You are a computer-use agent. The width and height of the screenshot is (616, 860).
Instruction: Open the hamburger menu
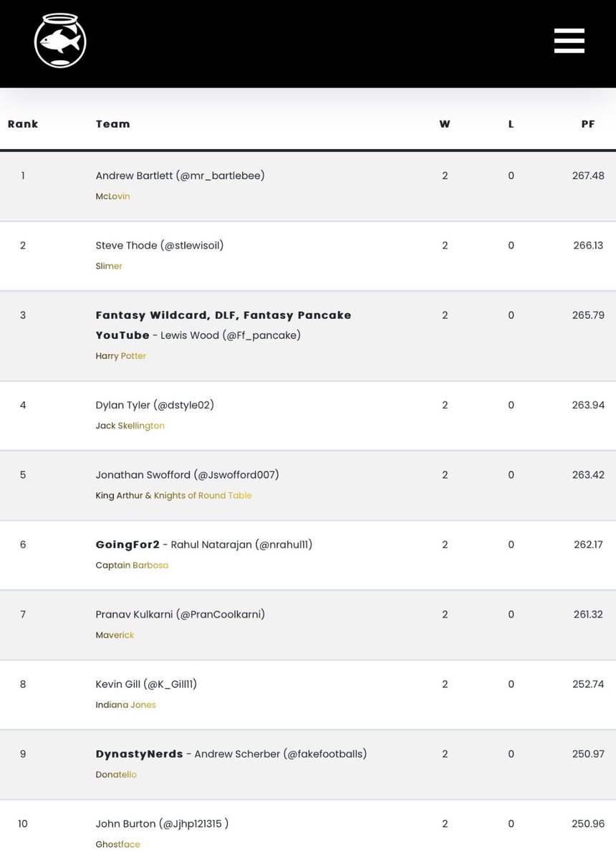point(569,41)
